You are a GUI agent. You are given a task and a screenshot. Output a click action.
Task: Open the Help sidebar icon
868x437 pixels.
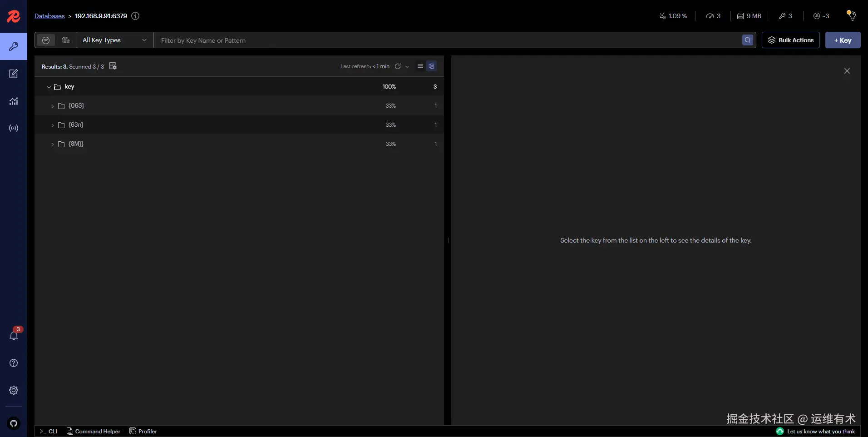pos(14,363)
